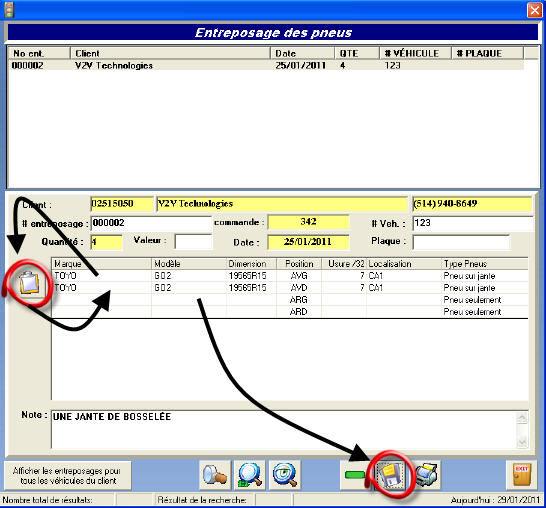Screen dimensions: 546x508
Task: Click the printer icon in bottom toolbar
Action: (427, 475)
